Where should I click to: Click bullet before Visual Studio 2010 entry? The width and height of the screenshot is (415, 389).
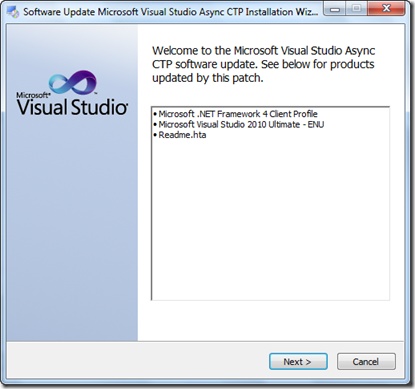click(x=155, y=125)
